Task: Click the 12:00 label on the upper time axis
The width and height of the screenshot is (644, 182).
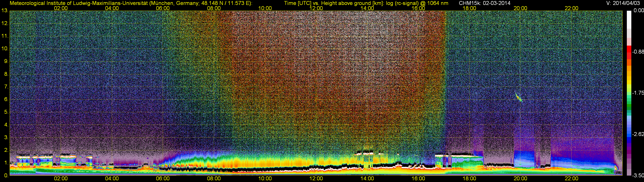Action: point(316,8)
